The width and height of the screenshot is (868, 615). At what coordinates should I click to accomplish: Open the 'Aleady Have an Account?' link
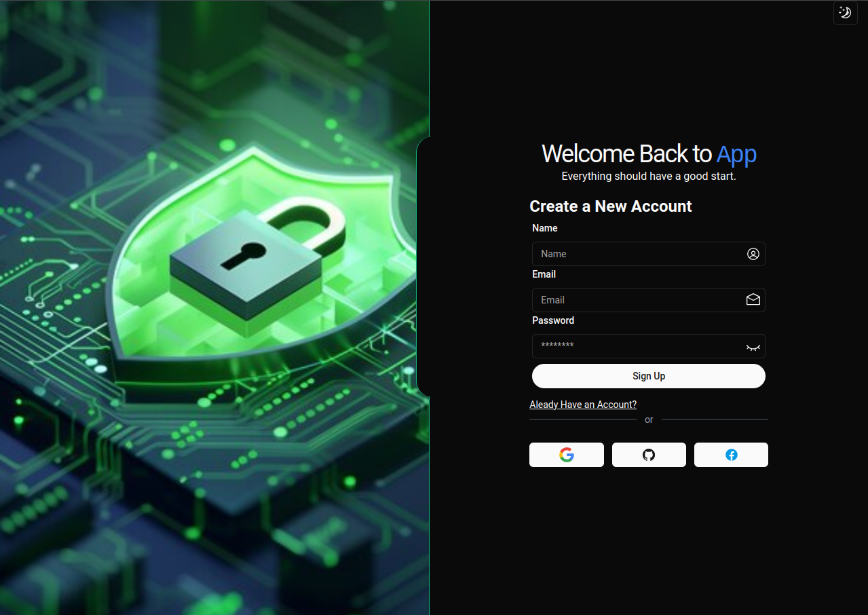(583, 405)
